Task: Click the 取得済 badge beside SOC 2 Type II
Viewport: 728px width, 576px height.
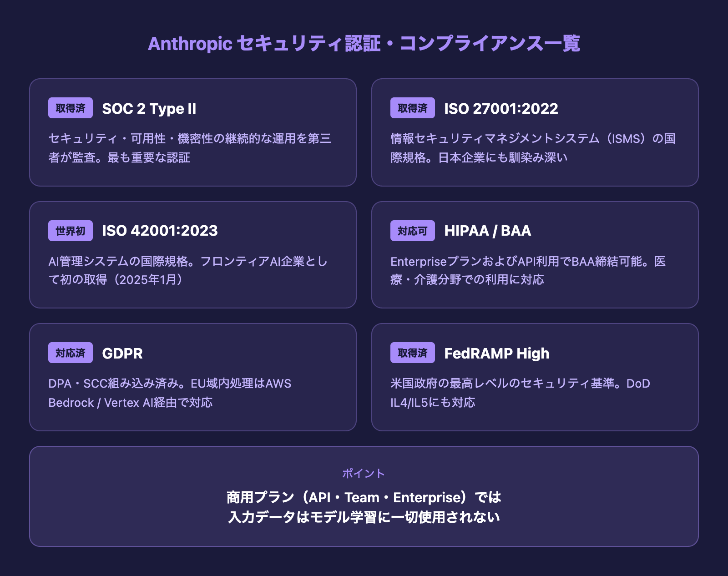Action: point(71,108)
